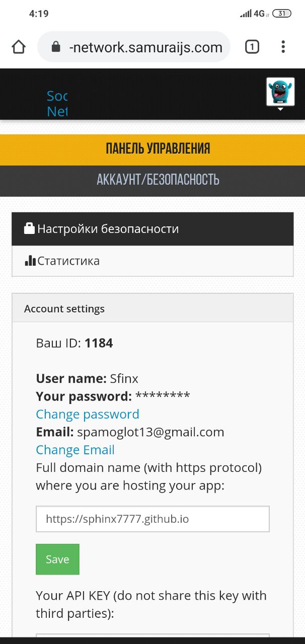Click the Change password link
The width and height of the screenshot is (305, 644).
[x=88, y=414]
